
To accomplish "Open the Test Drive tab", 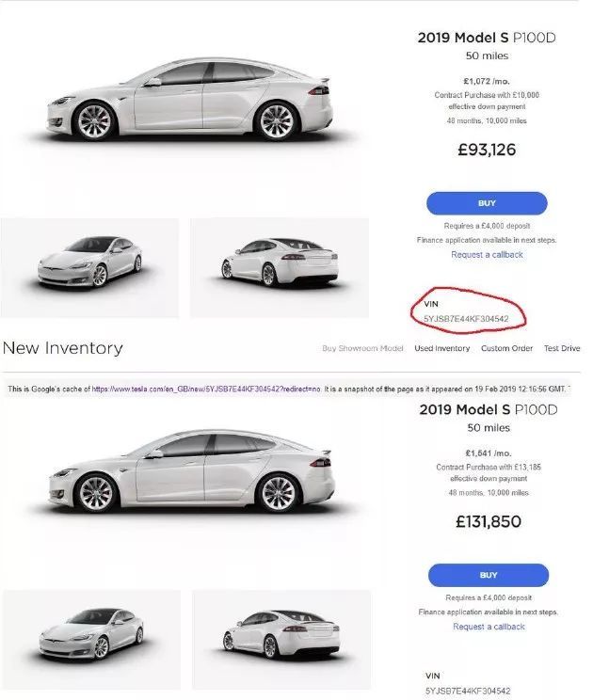I will [562, 348].
